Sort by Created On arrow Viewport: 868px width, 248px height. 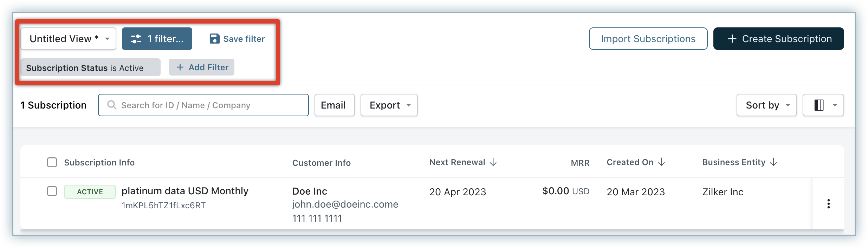click(x=662, y=162)
